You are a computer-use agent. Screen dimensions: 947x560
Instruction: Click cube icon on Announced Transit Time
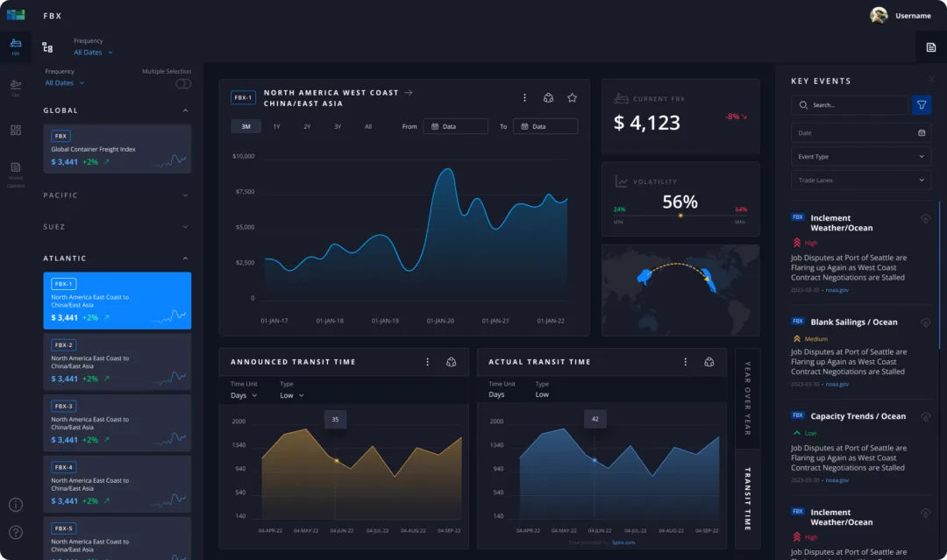click(x=452, y=362)
